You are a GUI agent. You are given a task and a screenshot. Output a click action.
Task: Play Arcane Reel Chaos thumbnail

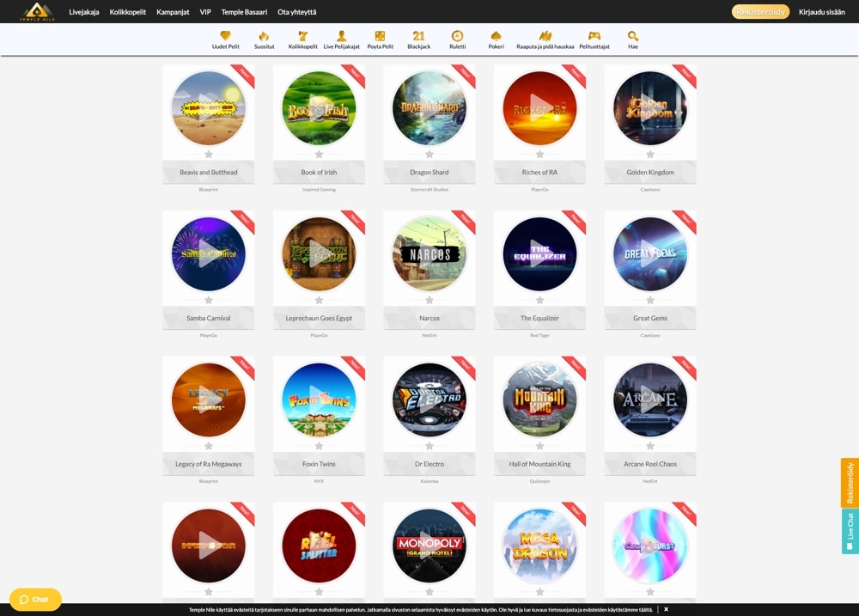point(650,399)
